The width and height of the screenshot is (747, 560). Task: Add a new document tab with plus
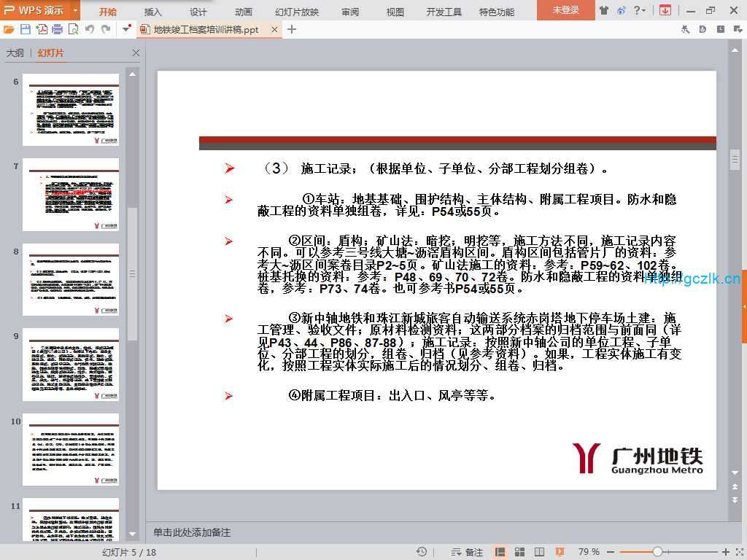(x=292, y=29)
